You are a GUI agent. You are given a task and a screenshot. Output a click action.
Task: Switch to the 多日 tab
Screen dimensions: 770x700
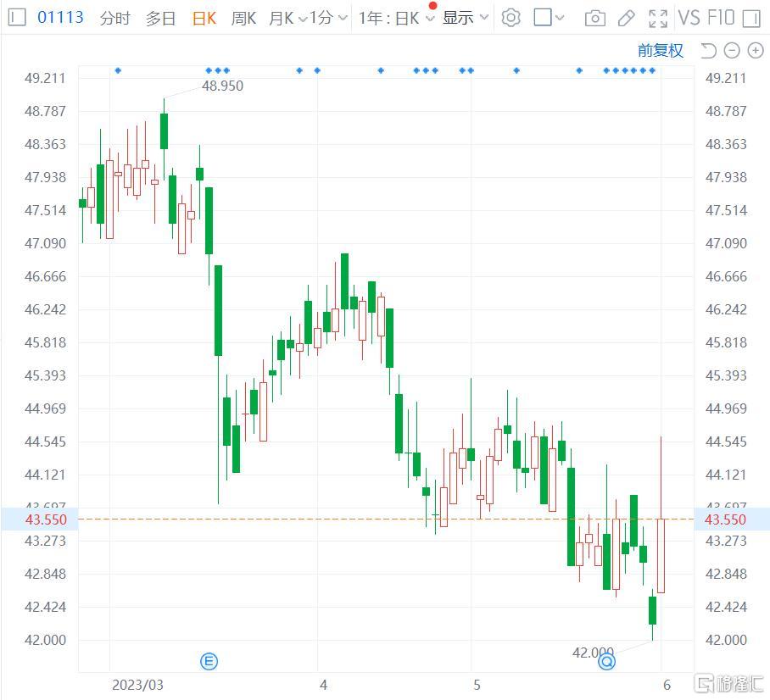click(160, 18)
